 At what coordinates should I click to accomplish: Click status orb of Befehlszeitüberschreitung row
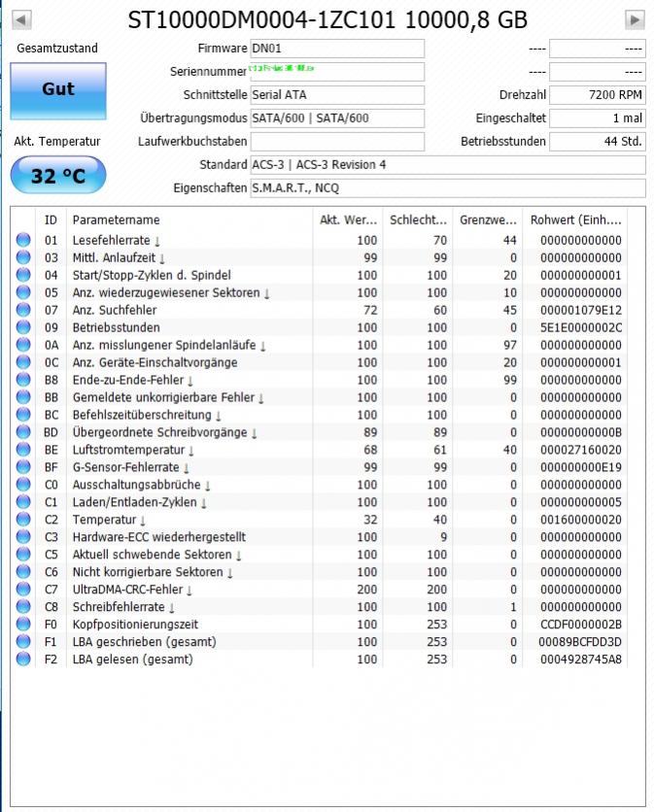pos(23,415)
